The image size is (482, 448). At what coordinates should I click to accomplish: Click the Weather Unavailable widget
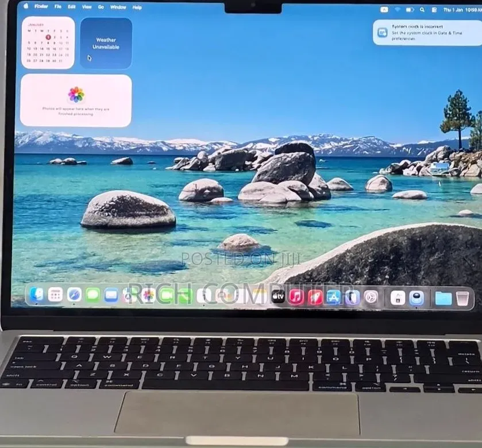pyautogui.click(x=106, y=43)
